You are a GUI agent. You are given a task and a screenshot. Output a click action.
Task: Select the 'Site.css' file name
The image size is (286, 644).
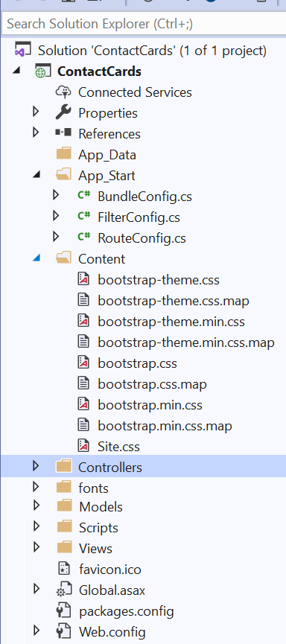118,447
